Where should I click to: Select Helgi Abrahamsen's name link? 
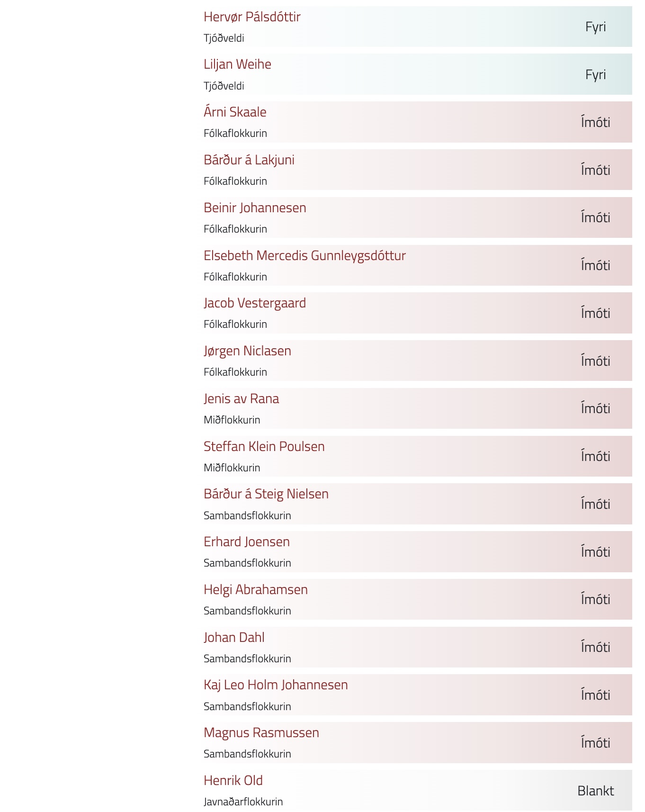[256, 590]
